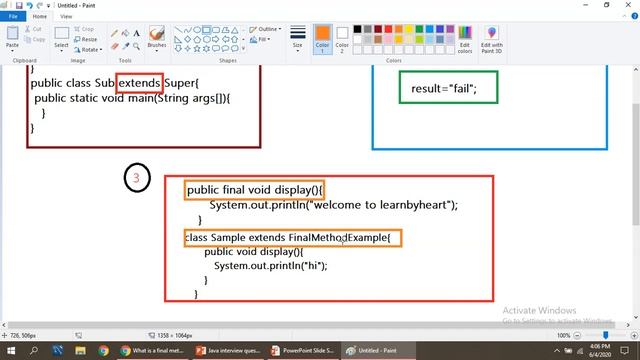Select the Magnifier tool
This screenshot has height=360, width=640.
click(x=137, y=47)
